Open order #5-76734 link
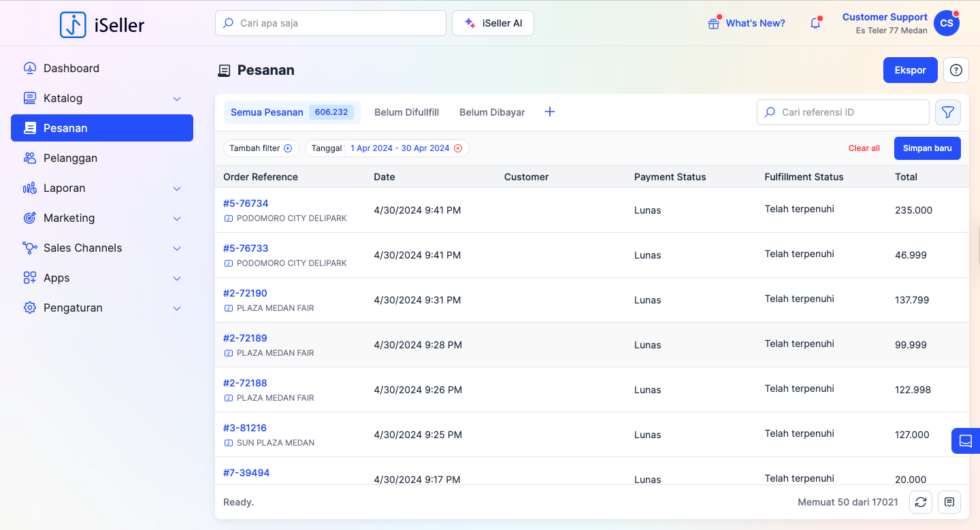Image resolution: width=980 pixels, height=530 pixels. tap(246, 203)
